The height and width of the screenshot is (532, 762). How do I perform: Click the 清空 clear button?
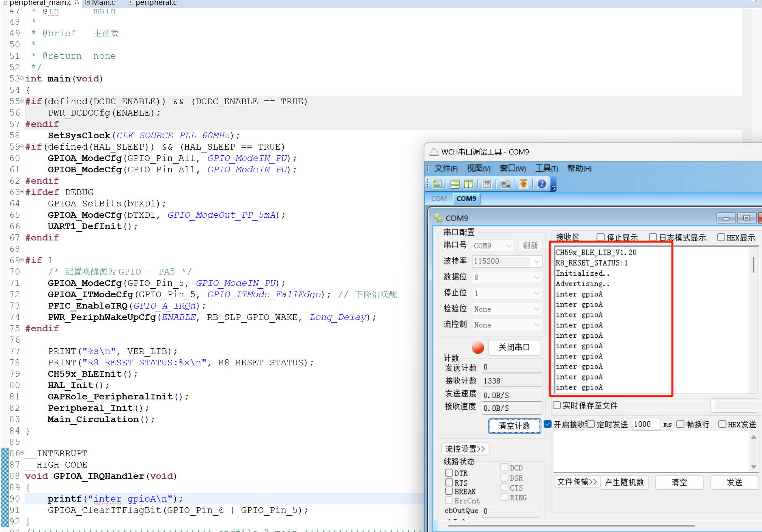tap(679, 482)
